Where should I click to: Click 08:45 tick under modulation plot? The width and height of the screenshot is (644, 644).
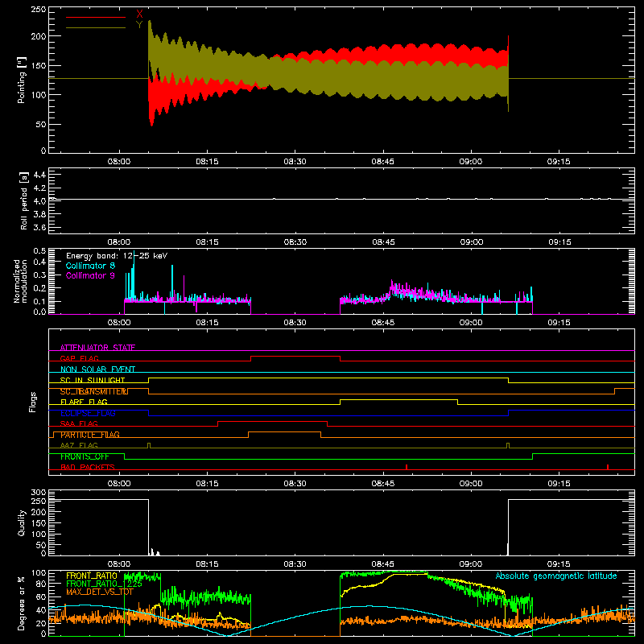tap(383, 323)
